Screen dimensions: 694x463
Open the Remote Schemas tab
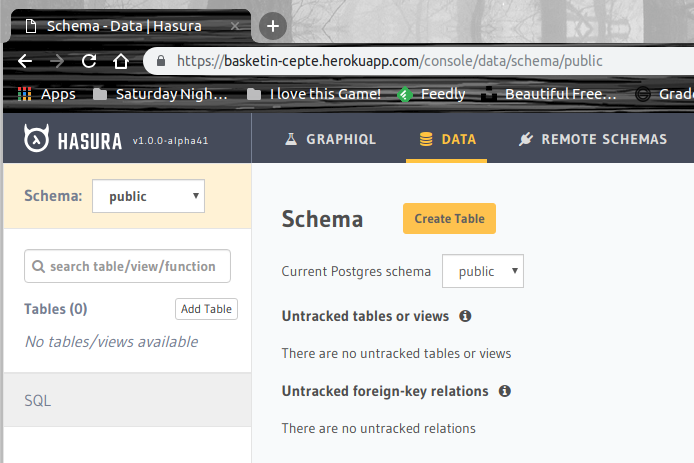click(x=593, y=139)
